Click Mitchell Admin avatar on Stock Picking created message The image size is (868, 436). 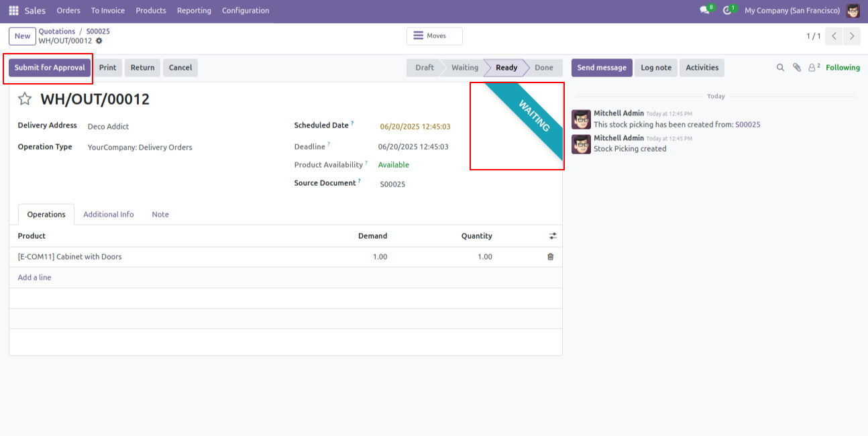pos(581,144)
